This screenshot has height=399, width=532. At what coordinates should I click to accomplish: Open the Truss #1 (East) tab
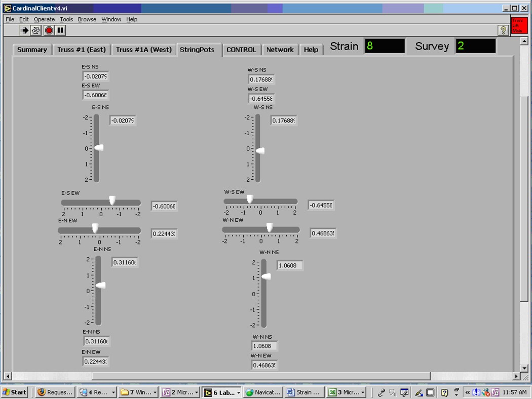(82, 50)
